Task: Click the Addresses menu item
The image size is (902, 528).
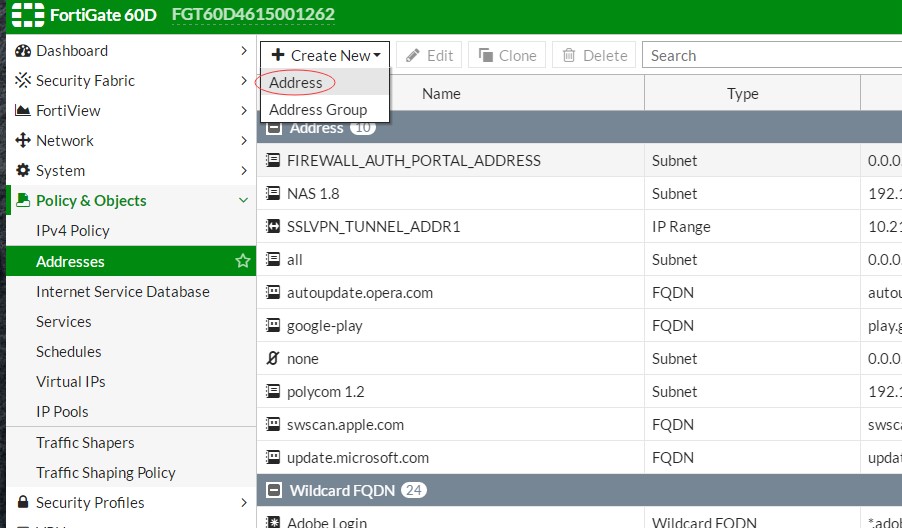Action: (131, 261)
